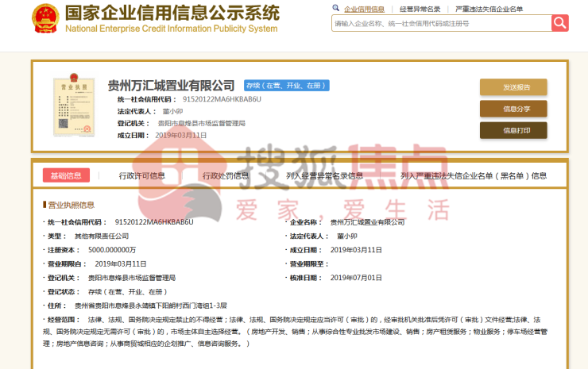This screenshot has height=369, width=588.
Task: Click the red search magnifier button
Action: coord(560,23)
